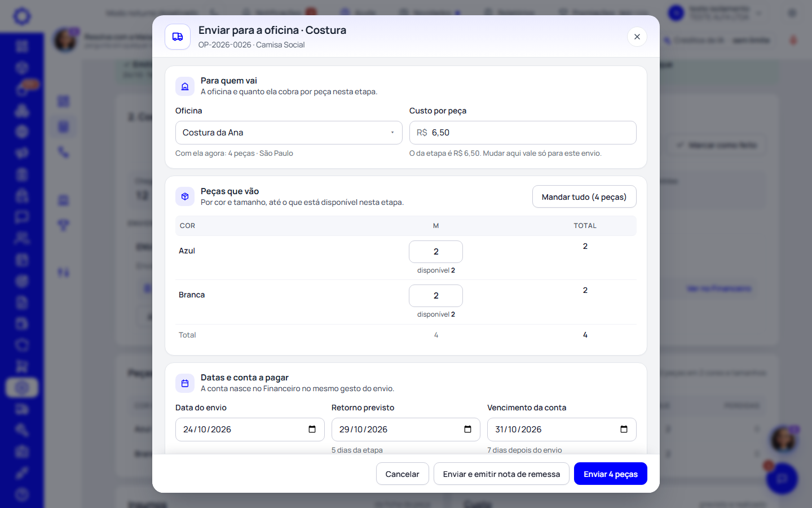This screenshot has height=508, width=812.
Task: Click the Azul quantity field for size M
Action: click(x=436, y=252)
